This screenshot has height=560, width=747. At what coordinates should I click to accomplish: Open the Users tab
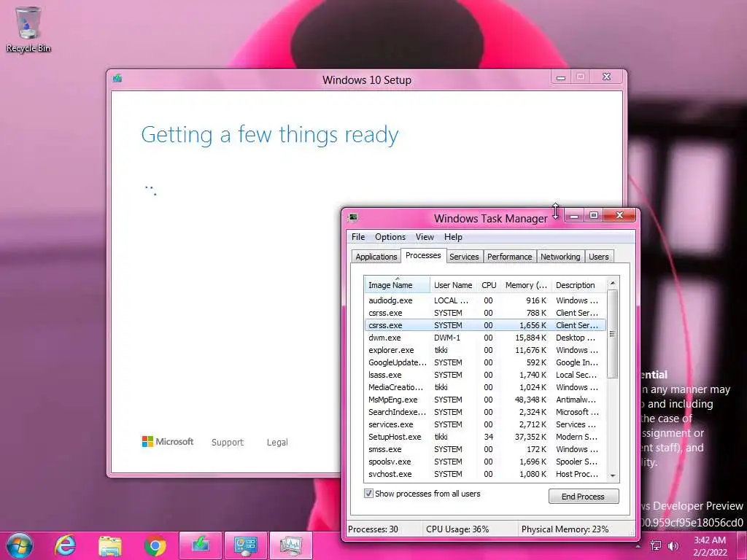(x=598, y=257)
